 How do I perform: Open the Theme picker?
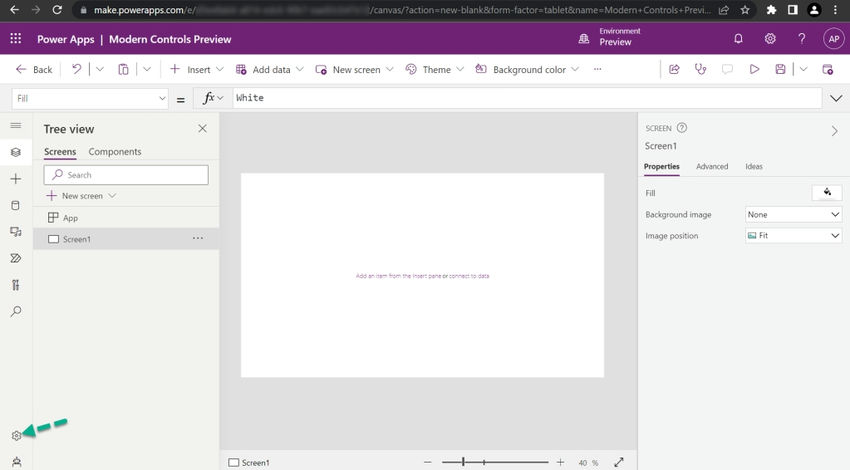pyautogui.click(x=435, y=69)
